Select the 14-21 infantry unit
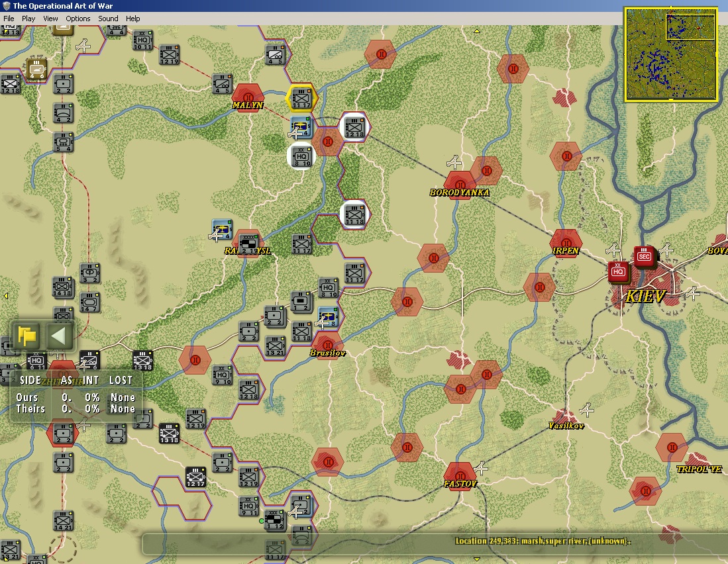 [x=63, y=521]
